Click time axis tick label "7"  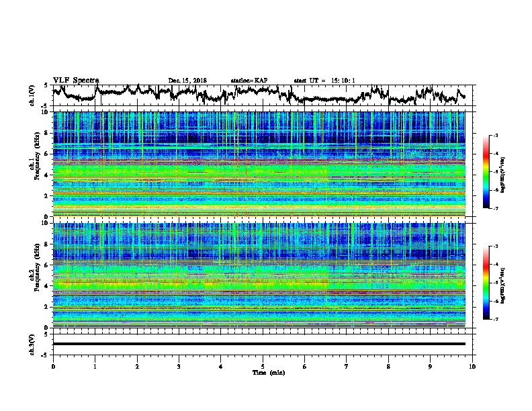coord(347,367)
